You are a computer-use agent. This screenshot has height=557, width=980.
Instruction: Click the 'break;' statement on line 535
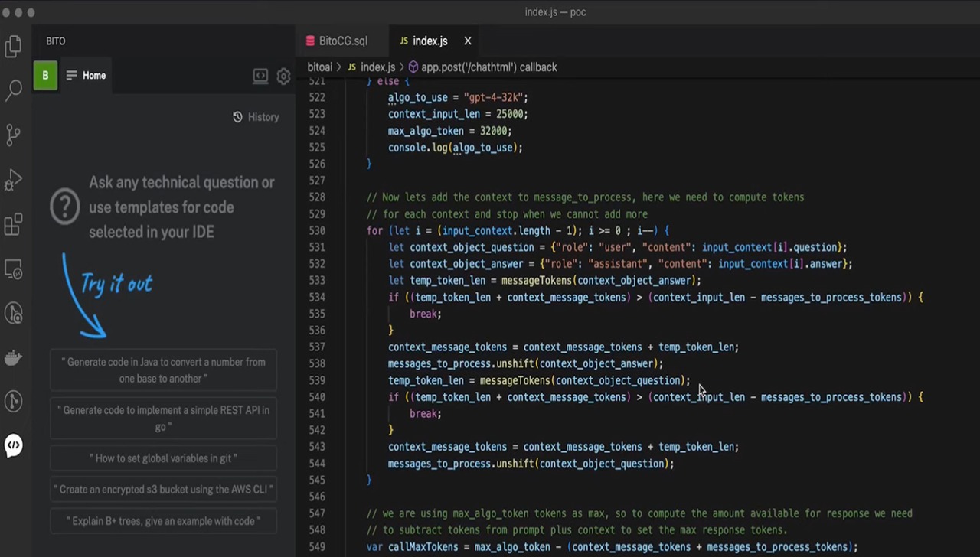click(425, 314)
